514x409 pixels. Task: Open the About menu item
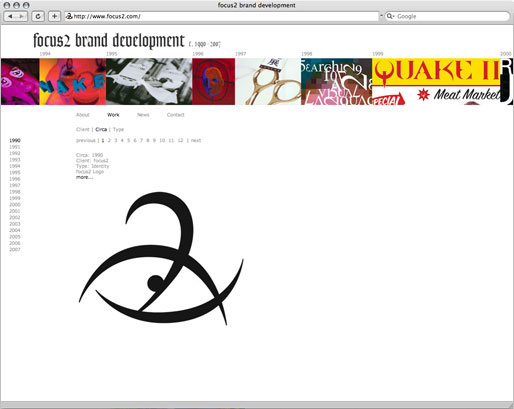(83, 115)
